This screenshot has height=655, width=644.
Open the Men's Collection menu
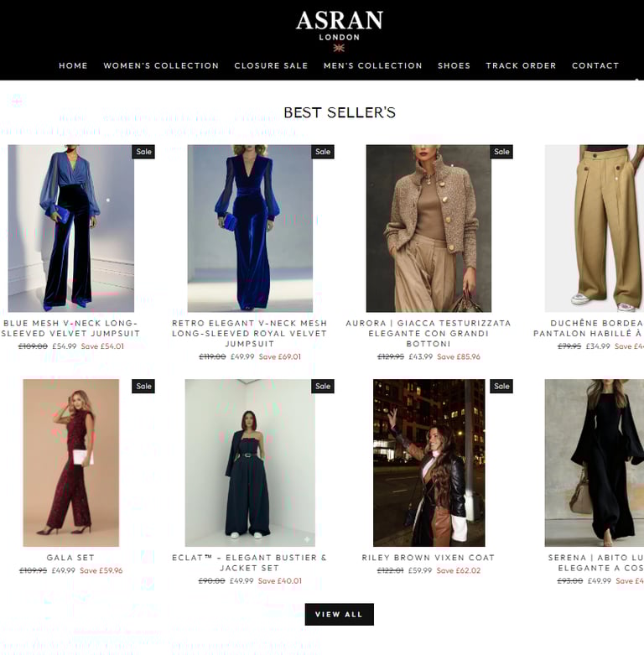373,65
